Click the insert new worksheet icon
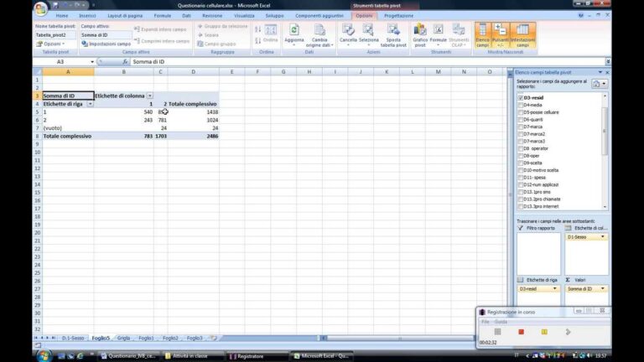The width and height of the screenshot is (644, 362). (x=214, y=338)
